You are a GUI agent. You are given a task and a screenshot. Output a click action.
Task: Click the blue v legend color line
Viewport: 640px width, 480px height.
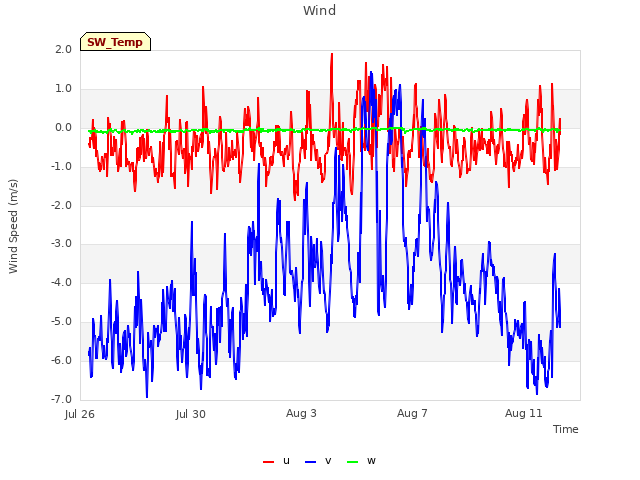[x=310, y=462]
